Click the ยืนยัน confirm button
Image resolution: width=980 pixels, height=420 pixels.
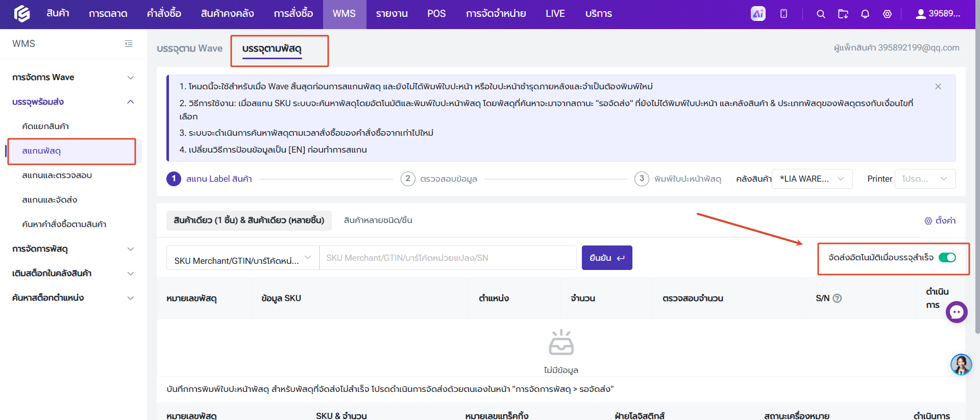pos(607,258)
